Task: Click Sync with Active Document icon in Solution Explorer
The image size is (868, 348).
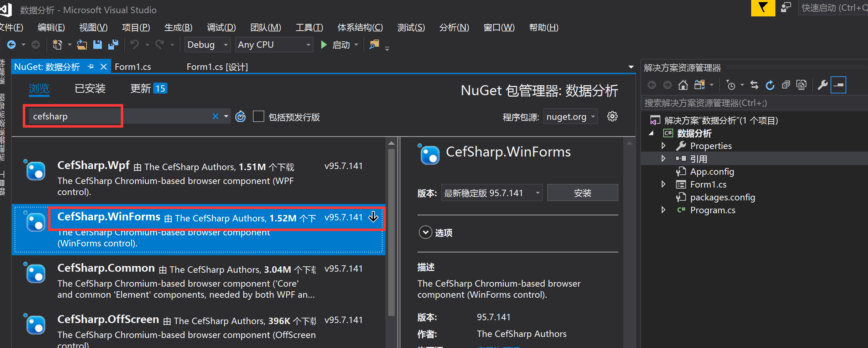Action: pos(754,85)
